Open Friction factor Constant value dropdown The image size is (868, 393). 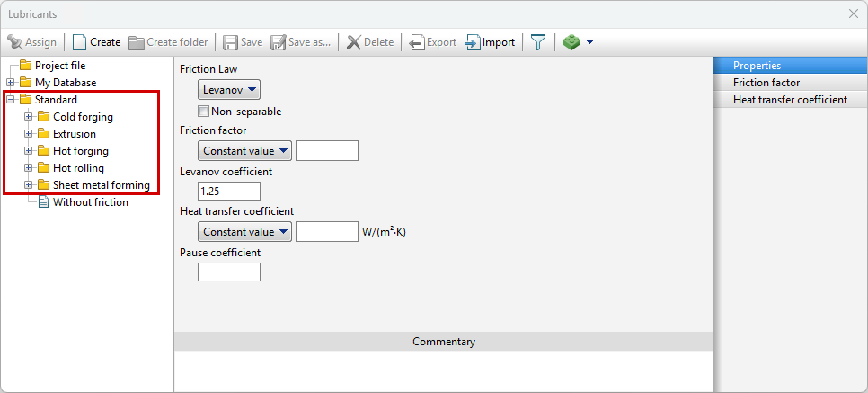tap(245, 151)
